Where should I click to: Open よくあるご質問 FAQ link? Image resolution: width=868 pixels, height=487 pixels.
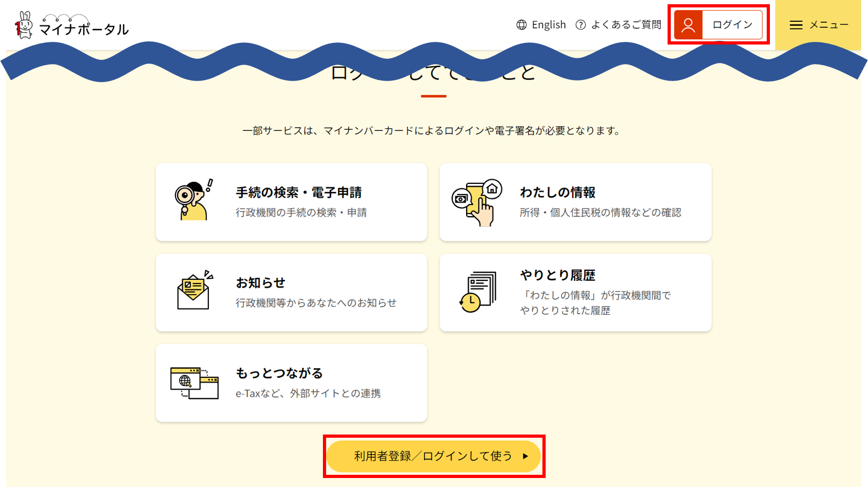coord(626,25)
